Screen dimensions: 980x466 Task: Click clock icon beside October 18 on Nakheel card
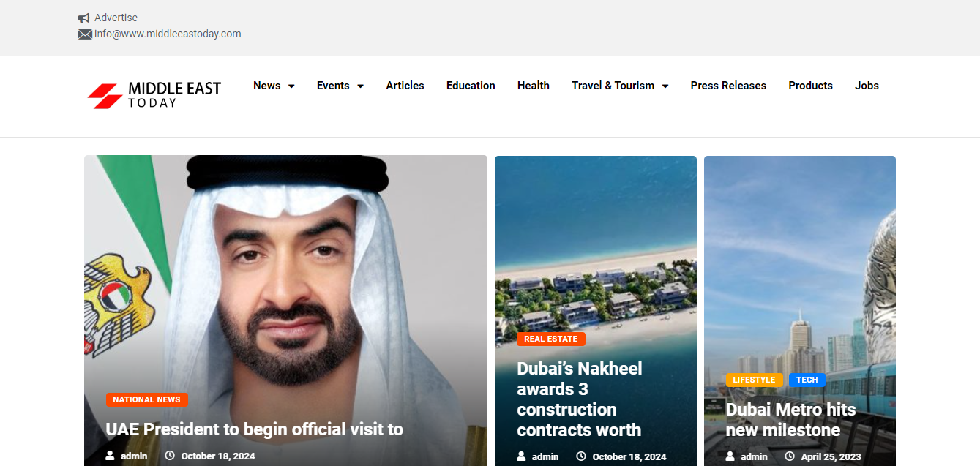click(581, 456)
